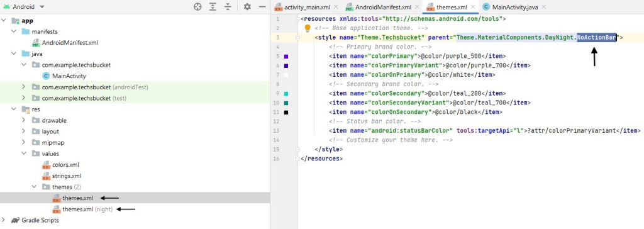Collapse the themes (2) folder
Viewport: 644px width, 229px height.
(x=34, y=187)
